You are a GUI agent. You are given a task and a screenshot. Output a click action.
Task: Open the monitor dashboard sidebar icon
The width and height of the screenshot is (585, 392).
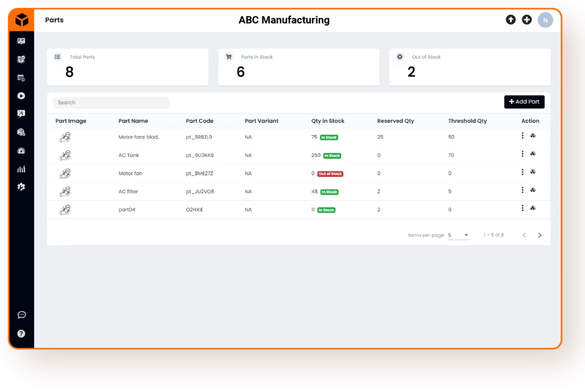pos(21,41)
